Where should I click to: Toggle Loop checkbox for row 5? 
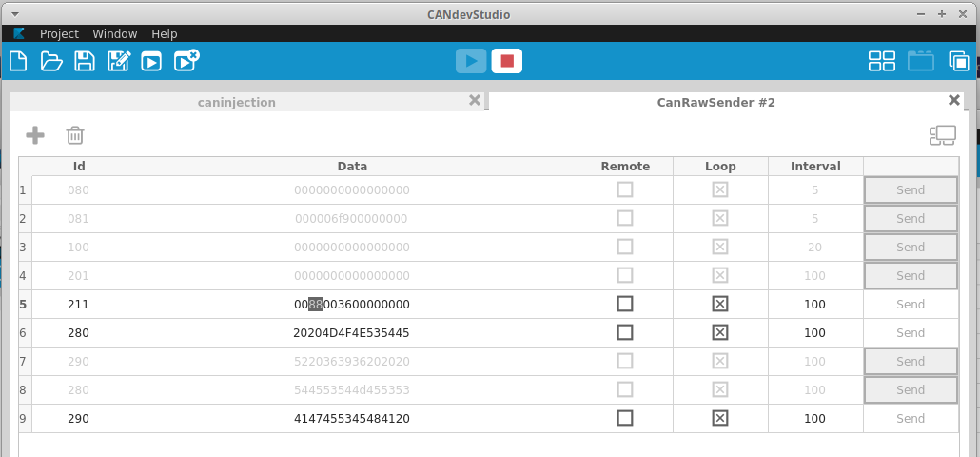click(720, 304)
